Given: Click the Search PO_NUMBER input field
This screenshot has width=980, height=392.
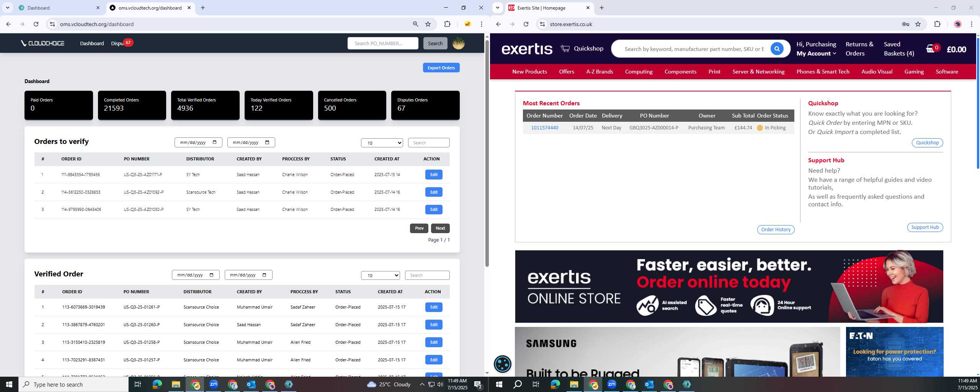Looking at the screenshot, I should coord(382,43).
